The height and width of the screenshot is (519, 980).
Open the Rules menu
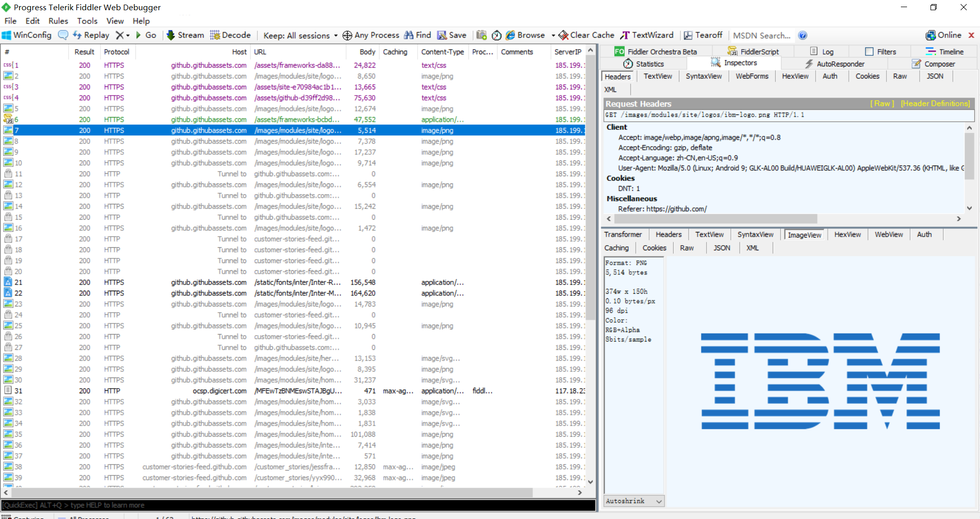[58, 21]
